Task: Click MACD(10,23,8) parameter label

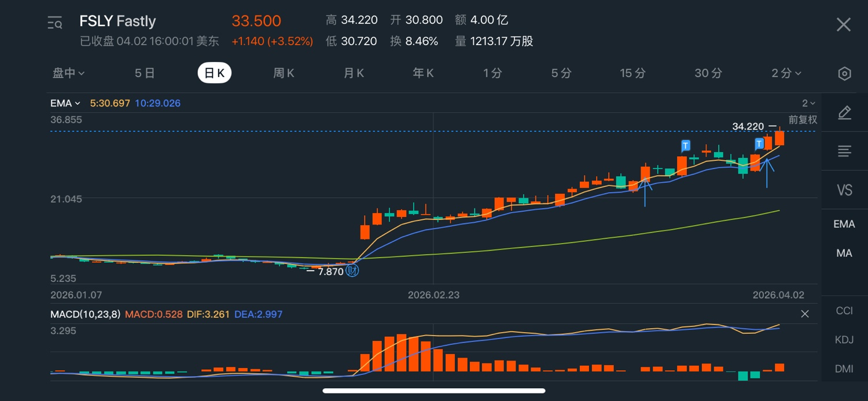Action: (x=86, y=314)
